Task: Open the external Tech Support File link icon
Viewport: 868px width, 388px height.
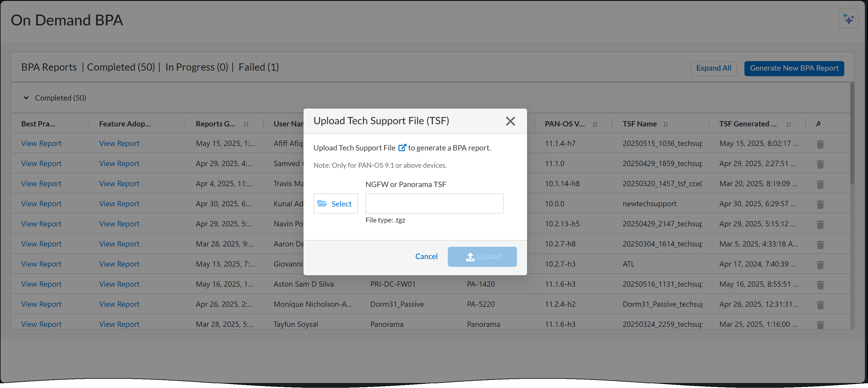Action: pos(402,148)
